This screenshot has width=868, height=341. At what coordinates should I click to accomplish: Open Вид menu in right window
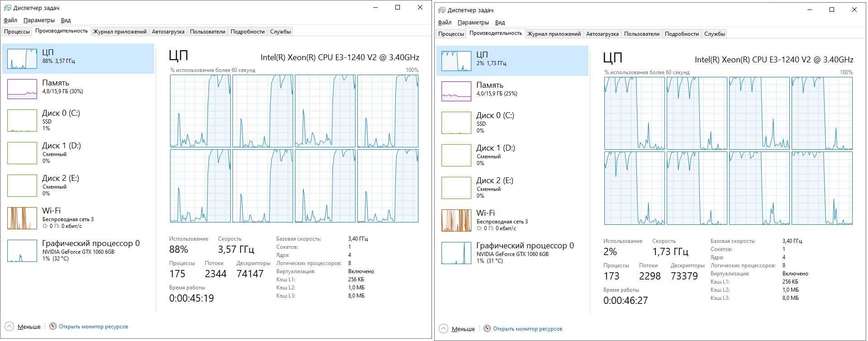click(500, 22)
